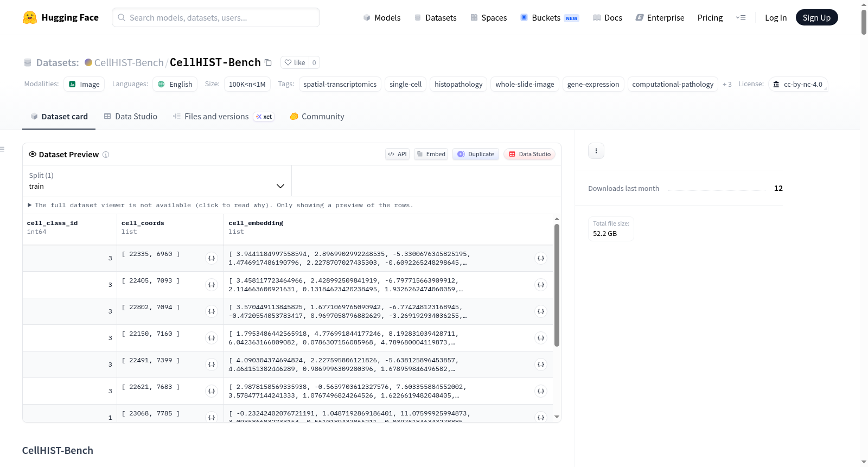Open the Docs page
The image size is (868, 467).
608,17
